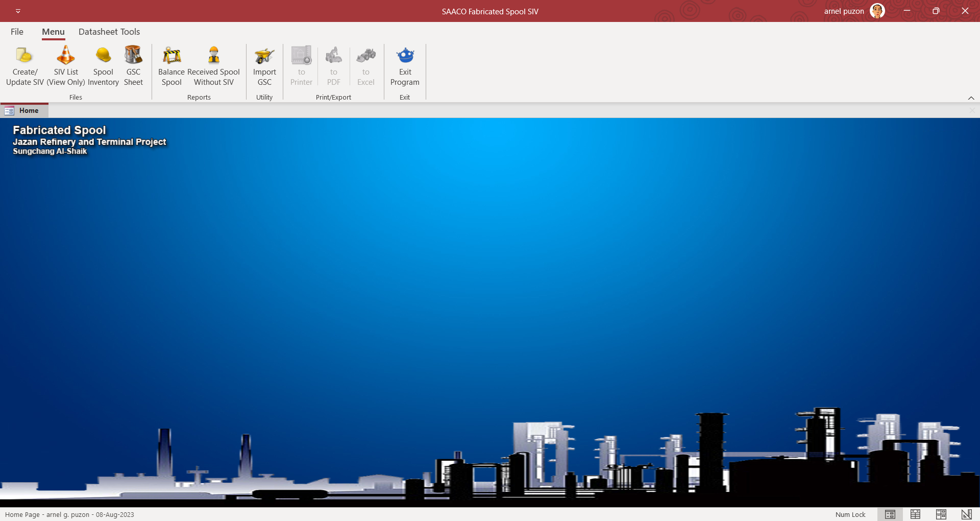Image resolution: width=980 pixels, height=521 pixels.
Task: Click Import GSC utility
Action: 264,66
